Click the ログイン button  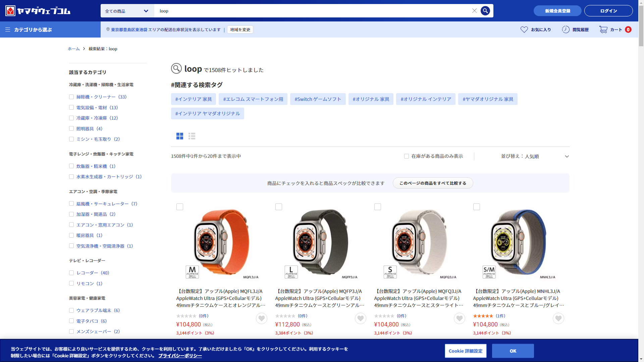608,11
